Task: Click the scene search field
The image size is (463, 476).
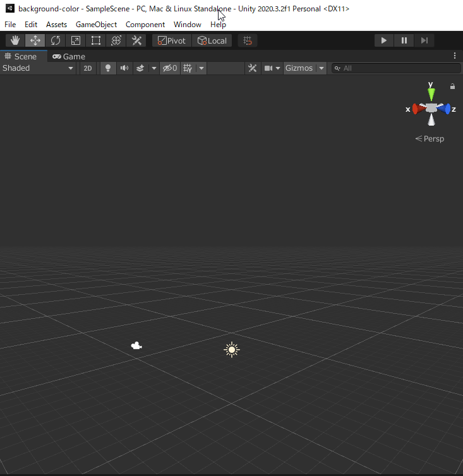Action: pos(396,68)
